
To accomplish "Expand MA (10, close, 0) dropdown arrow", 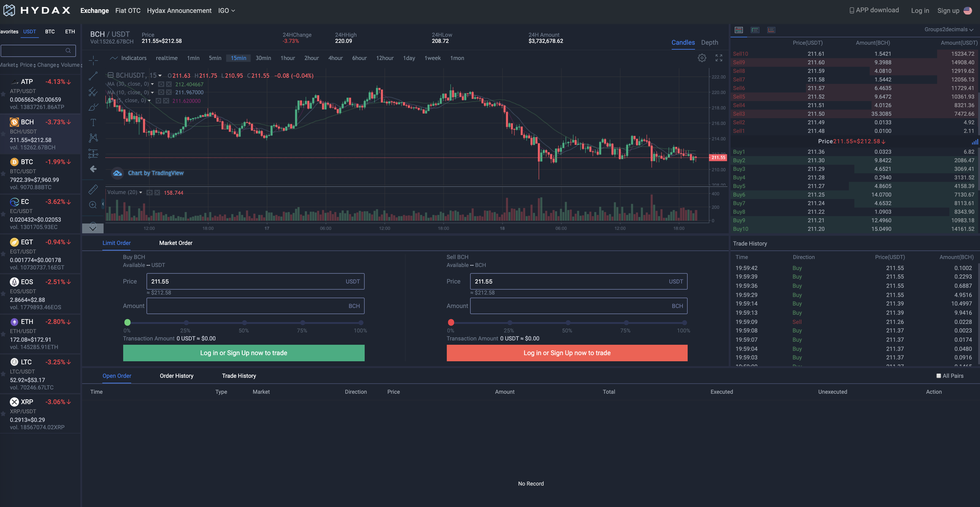I will pyautogui.click(x=152, y=92).
